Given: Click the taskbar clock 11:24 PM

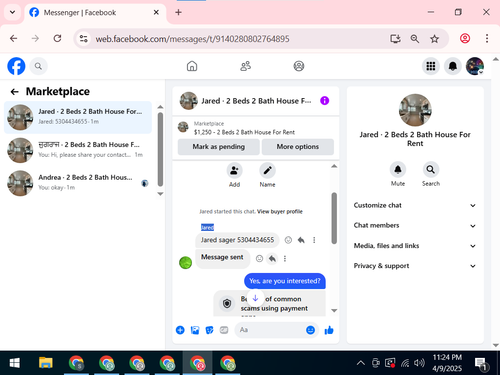Looking at the screenshot, I should 447,358.
